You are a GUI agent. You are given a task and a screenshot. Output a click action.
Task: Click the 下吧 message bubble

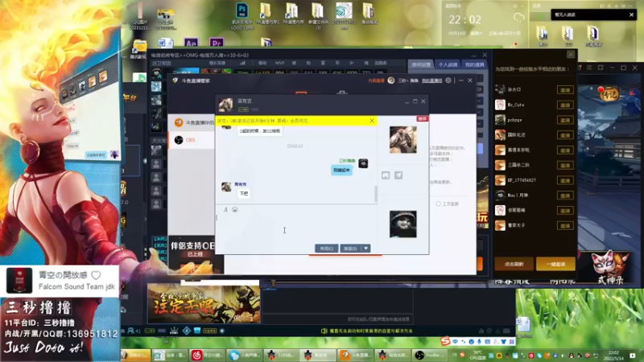click(x=244, y=193)
